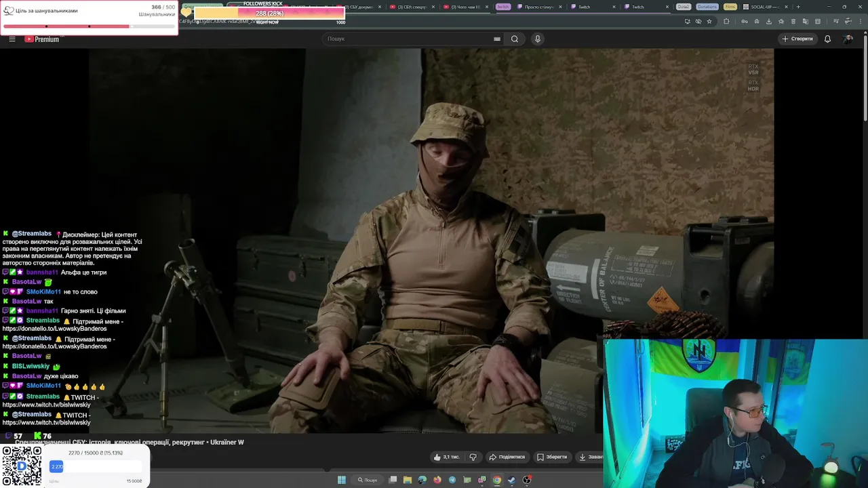
Task: Expand the Donations tab group
Action: click(x=707, y=7)
